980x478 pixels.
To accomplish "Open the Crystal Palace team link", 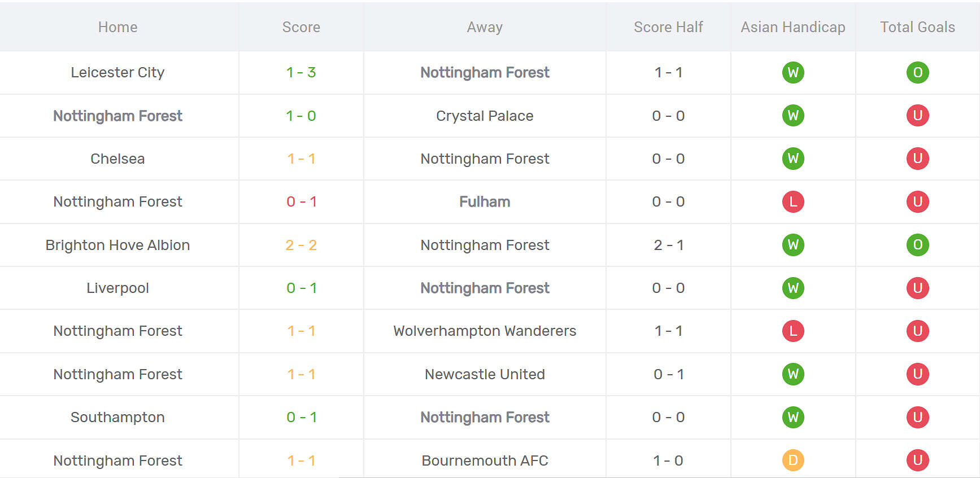I will pos(485,116).
